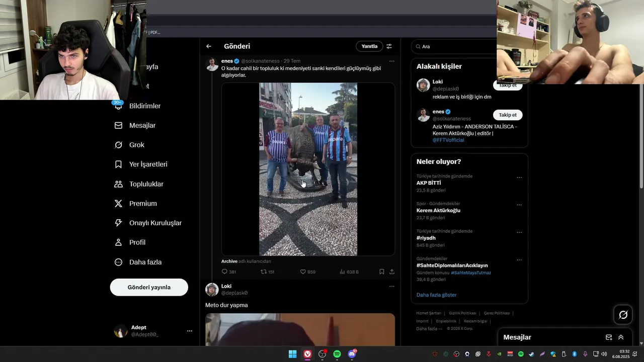Open Spotify in taskbar
Viewport: 644px width, 362px height.
click(x=337, y=354)
